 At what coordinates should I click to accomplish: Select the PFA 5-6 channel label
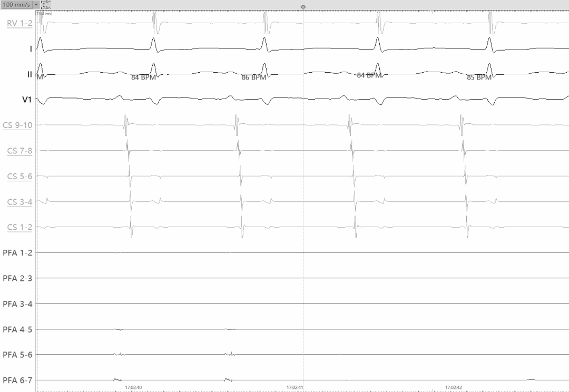[17, 355]
